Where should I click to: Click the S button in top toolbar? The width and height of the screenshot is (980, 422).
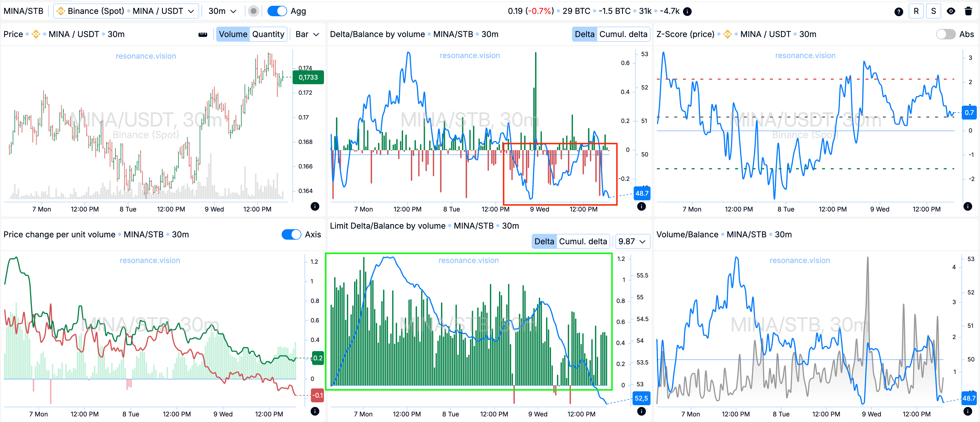tap(933, 11)
